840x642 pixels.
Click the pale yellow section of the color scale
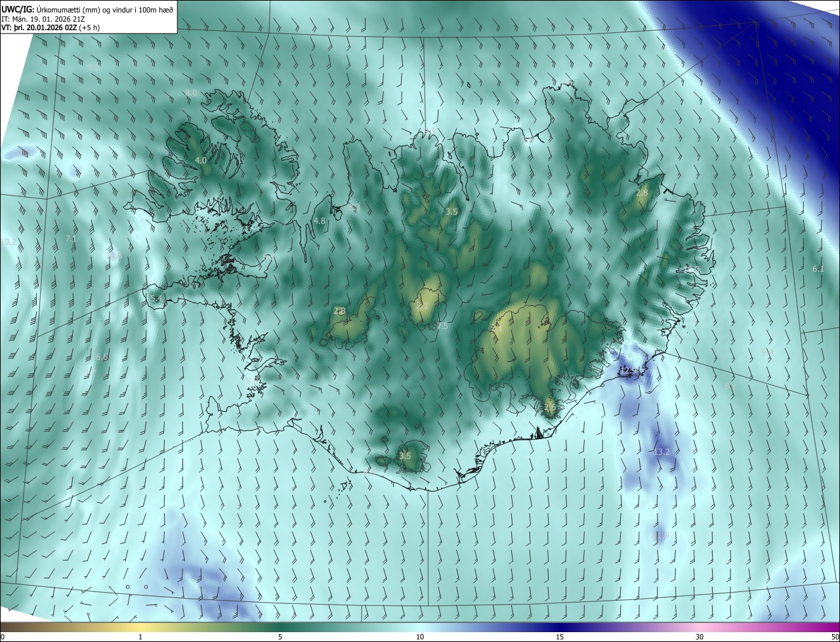(x=141, y=627)
